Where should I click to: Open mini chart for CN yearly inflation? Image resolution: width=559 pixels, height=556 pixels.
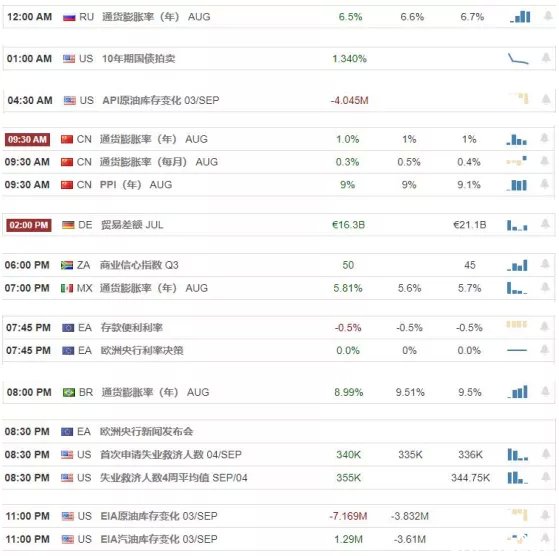(517, 139)
